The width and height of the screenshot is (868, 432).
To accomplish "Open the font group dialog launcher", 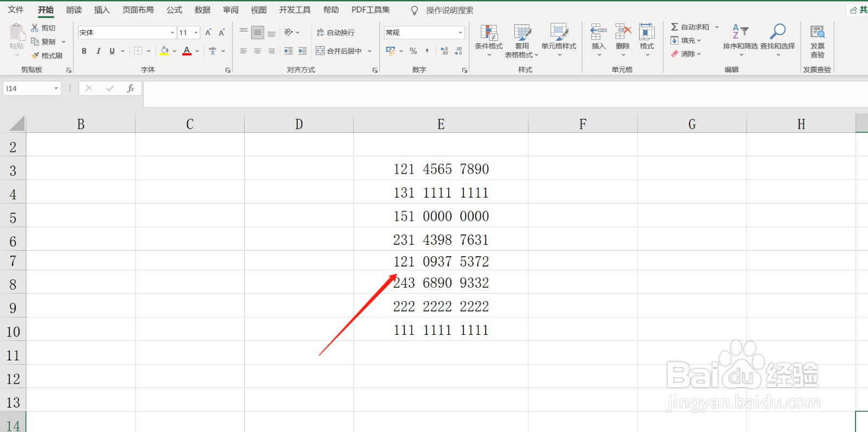I will click(x=228, y=70).
